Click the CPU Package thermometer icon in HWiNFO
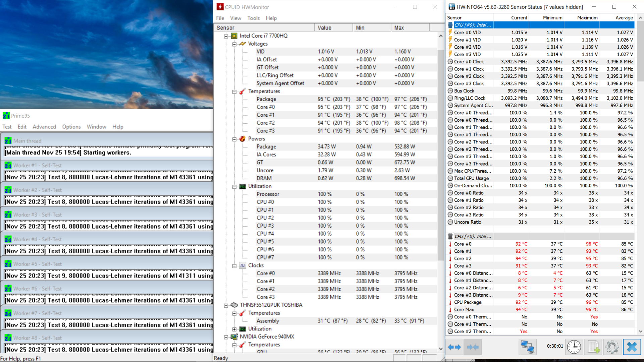The width and height of the screenshot is (644, 362). click(450, 302)
